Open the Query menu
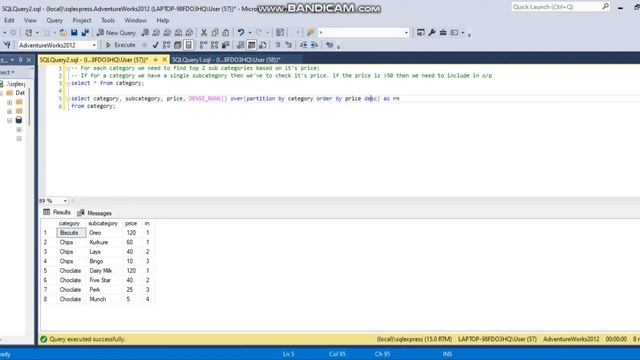 (x=54, y=20)
